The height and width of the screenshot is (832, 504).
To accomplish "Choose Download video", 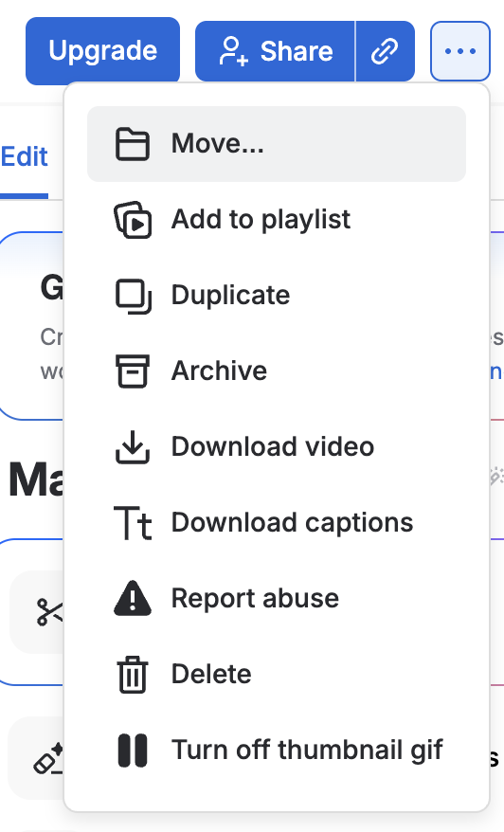I will click(277, 446).
